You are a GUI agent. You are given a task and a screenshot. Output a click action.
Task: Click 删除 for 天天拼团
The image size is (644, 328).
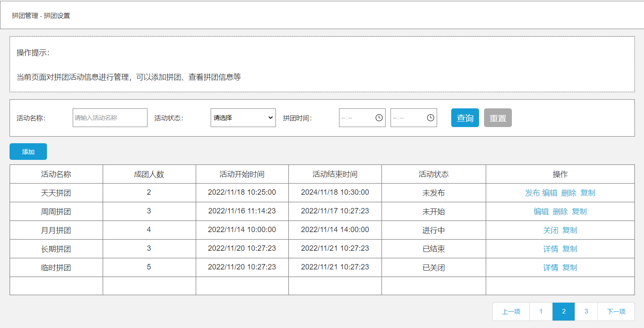coord(569,193)
